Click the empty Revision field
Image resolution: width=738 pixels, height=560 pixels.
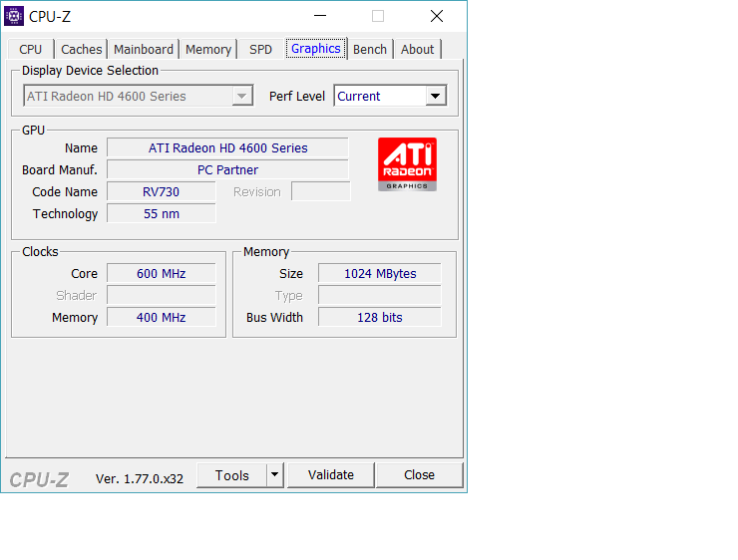[320, 192]
